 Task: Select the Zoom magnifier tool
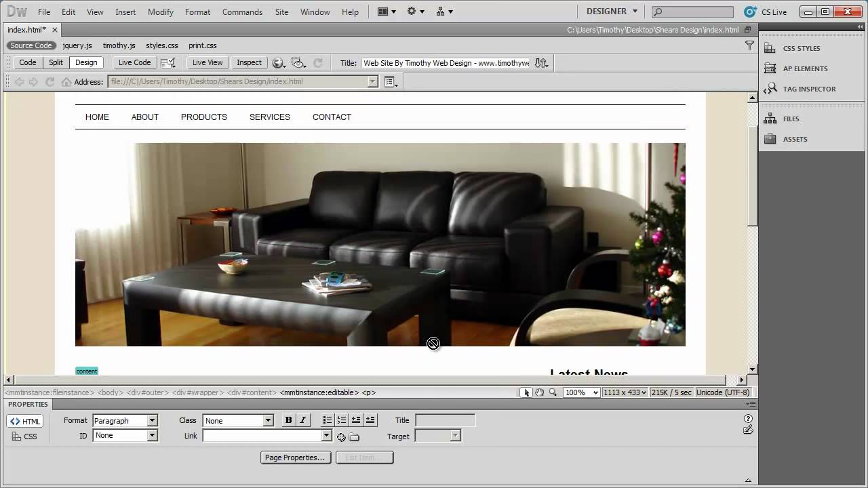pyautogui.click(x=553, y=392)
